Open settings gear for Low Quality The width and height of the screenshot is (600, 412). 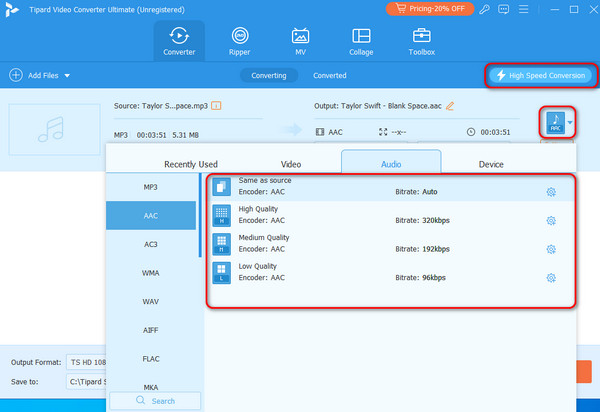click(551, 278)
